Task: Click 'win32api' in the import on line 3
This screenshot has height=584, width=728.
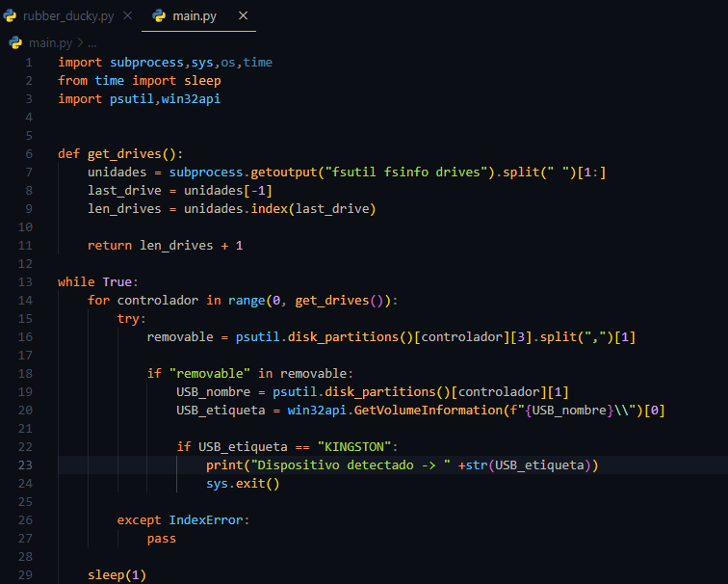Action: tap(191, 99)
